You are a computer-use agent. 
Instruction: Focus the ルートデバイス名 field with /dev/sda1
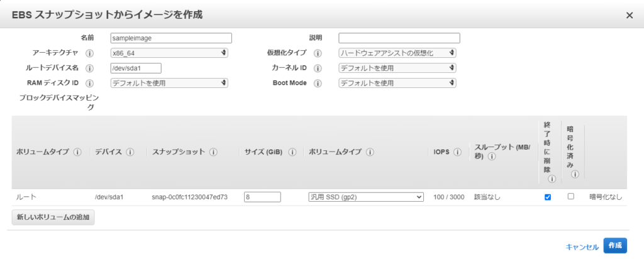pyautogui.click(x=136, y=68)
